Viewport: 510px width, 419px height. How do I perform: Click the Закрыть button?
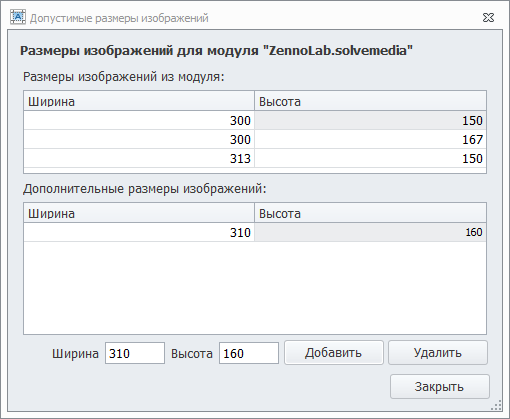click(440, 387)
